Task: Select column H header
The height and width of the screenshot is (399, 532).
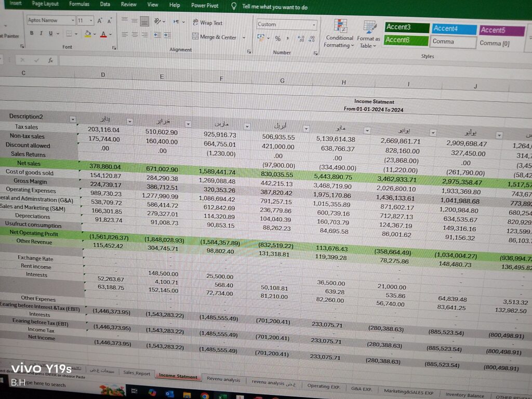Action: (343, 83)
